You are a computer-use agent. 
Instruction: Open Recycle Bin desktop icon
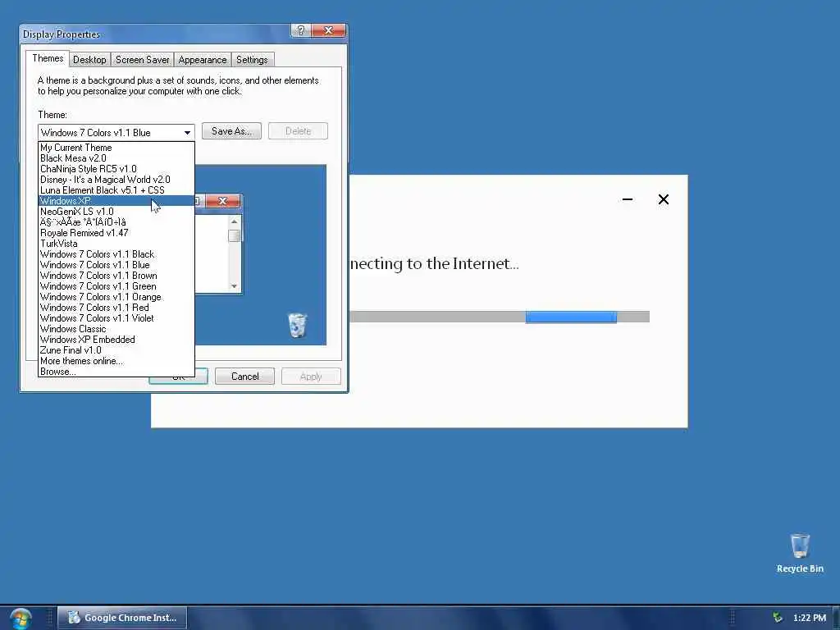point(799,554)
